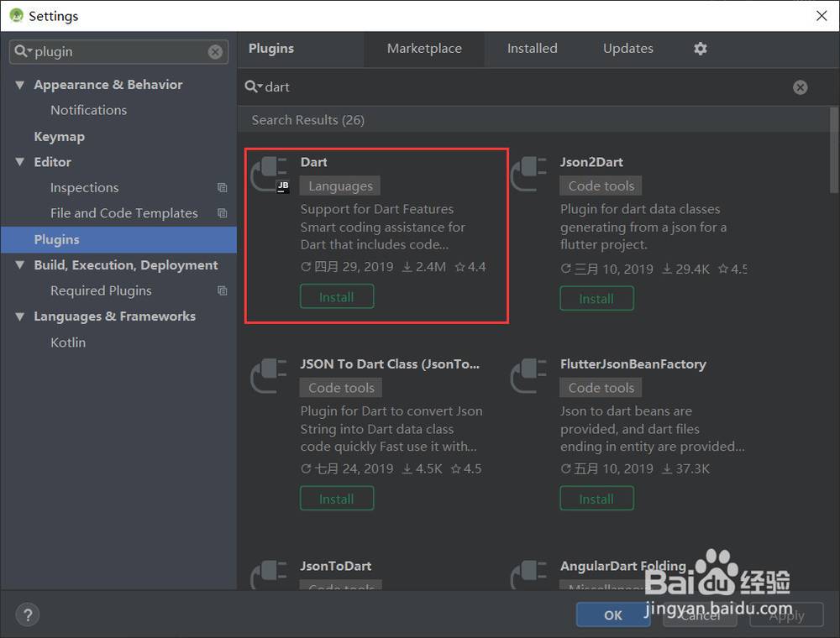Click Code tools tag on Json2Dart
This screenshot has width=840, height=638.
coord(601,186)
